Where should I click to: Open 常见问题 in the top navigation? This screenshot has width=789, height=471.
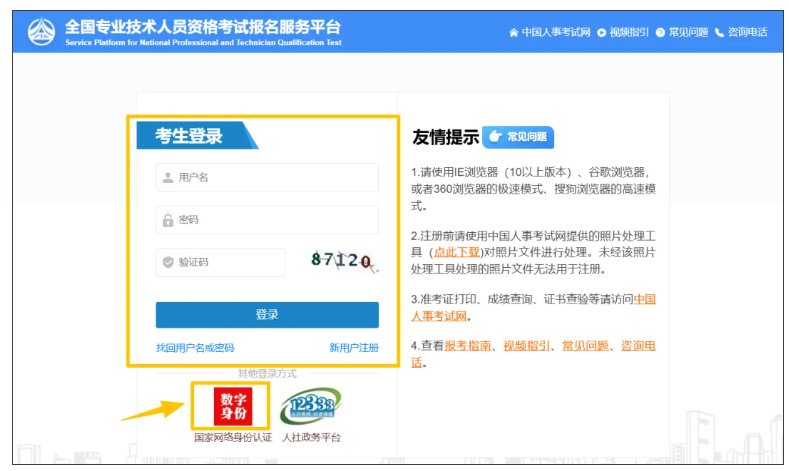click(x=681, y=32)
